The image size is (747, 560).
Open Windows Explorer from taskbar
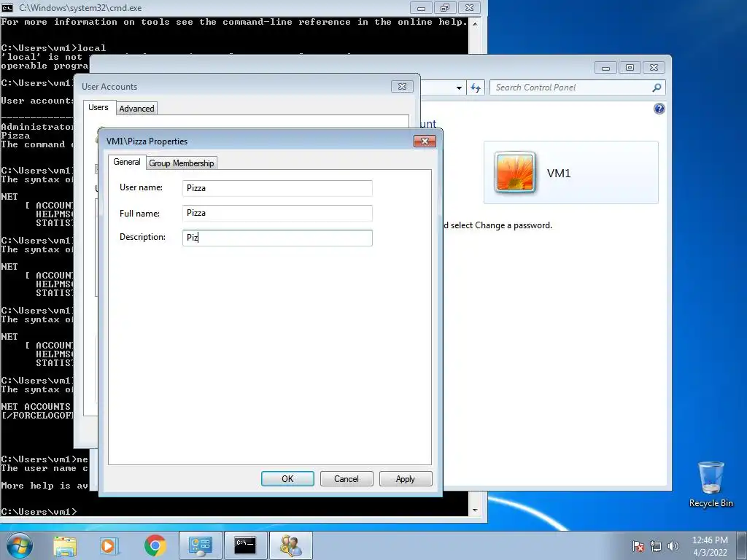65,545
